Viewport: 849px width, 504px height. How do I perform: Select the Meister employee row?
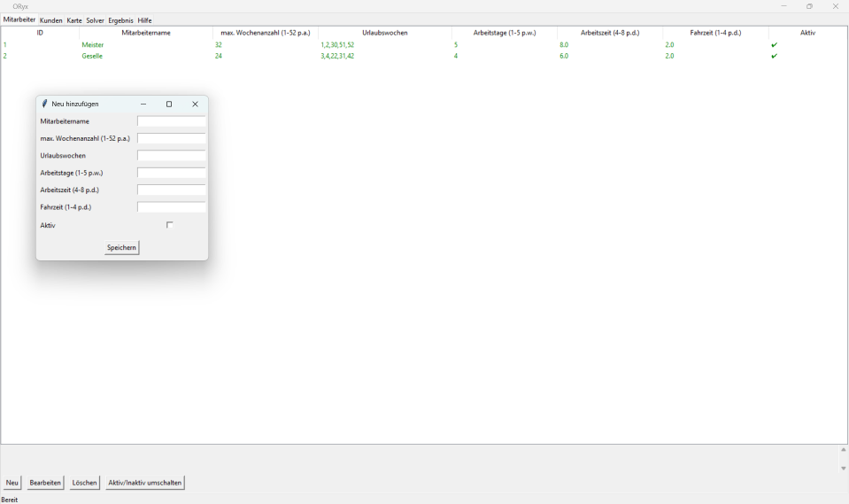coord(93,45)
